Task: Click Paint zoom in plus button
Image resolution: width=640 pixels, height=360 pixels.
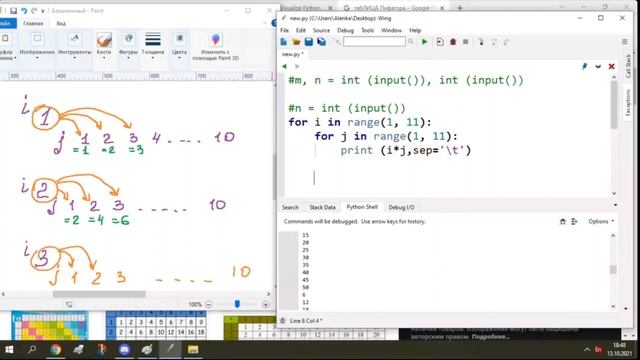Action: pyautogui.click(x=266, y=304)
